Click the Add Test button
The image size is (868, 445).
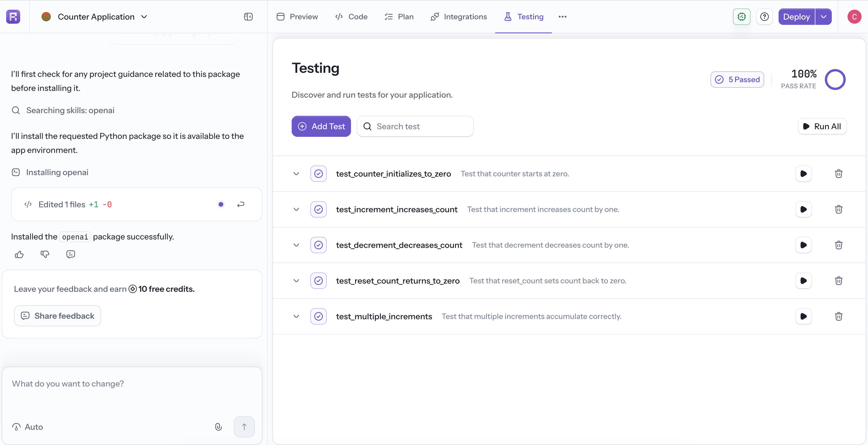tap(321, 126)
